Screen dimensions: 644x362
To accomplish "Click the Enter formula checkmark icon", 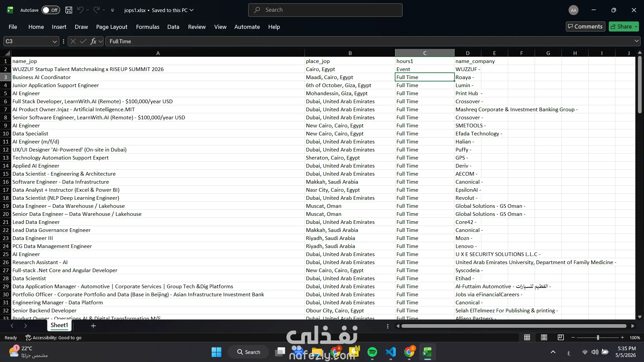I will click(83, 41).
